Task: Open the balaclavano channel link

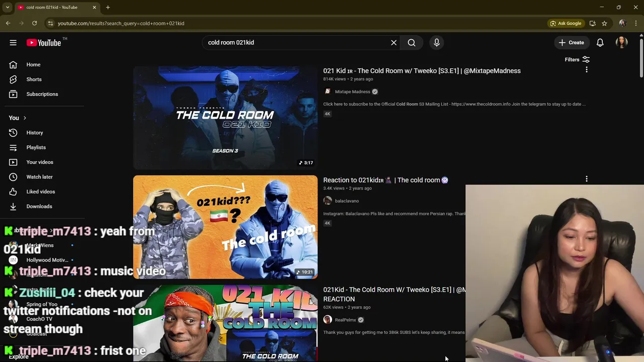Action: [347, 201]
